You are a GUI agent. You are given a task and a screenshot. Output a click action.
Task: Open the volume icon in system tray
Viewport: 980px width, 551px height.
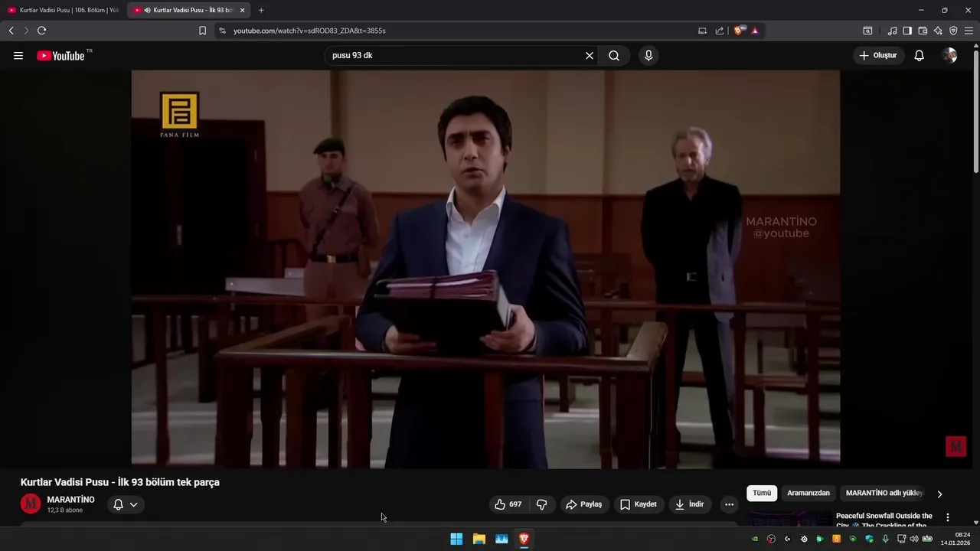pos(913,539)
